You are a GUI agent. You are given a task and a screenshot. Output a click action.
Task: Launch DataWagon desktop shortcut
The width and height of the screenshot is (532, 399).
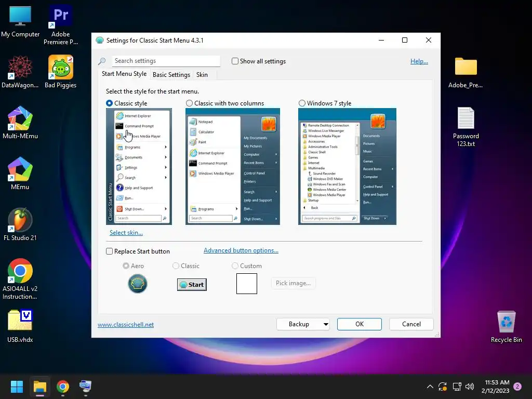point(20,72)
